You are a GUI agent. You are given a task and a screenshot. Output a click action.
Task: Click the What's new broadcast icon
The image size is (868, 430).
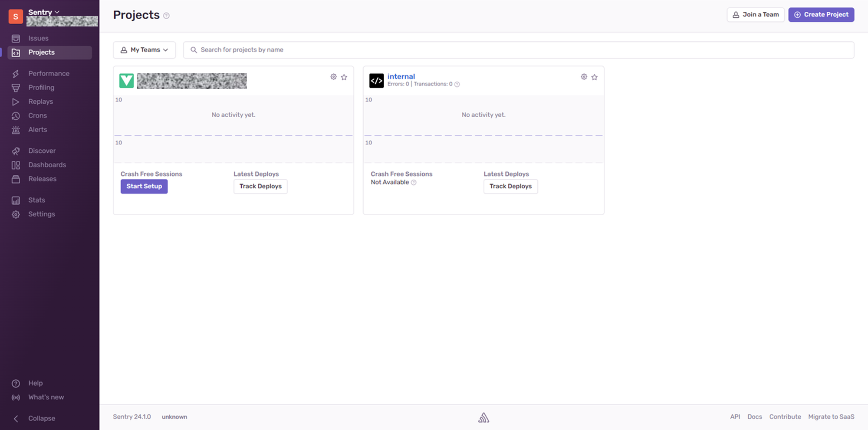pos(16,397)
